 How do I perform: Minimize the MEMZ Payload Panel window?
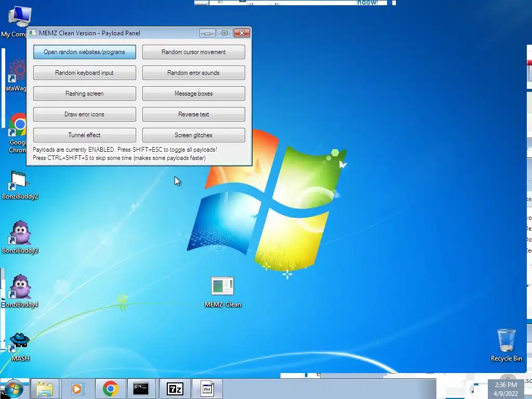pos(208,33)
